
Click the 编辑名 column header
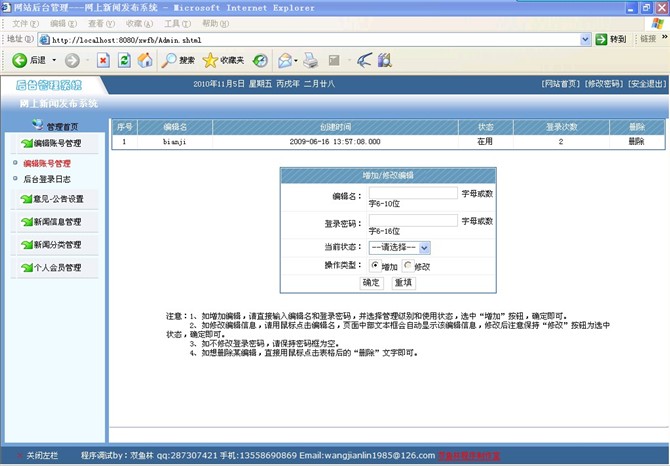175,127
